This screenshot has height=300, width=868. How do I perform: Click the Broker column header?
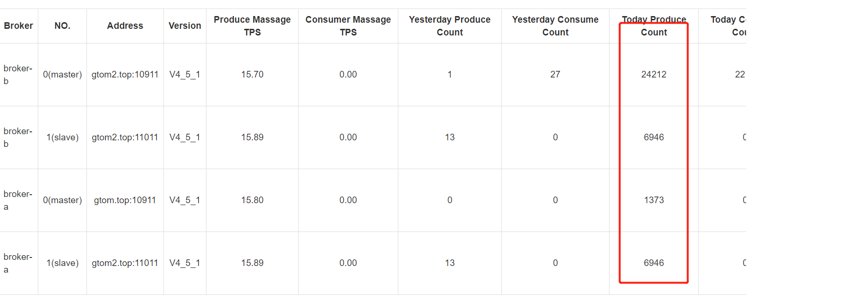[18, 26]
